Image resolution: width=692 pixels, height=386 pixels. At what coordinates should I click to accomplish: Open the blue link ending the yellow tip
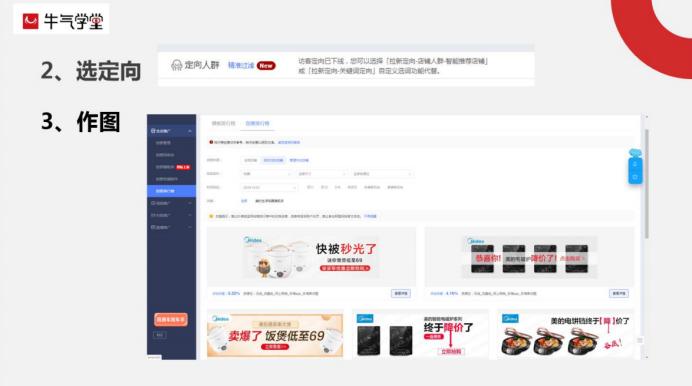[370, 216]
